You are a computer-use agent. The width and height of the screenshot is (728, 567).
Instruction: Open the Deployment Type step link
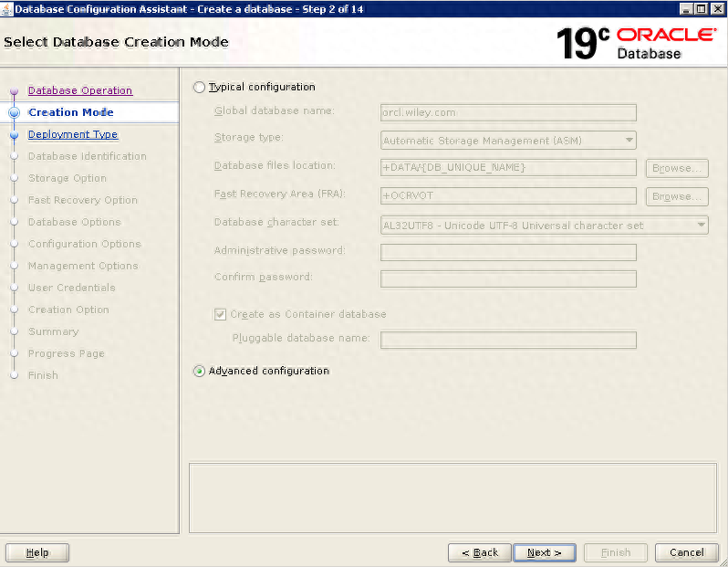73,134
